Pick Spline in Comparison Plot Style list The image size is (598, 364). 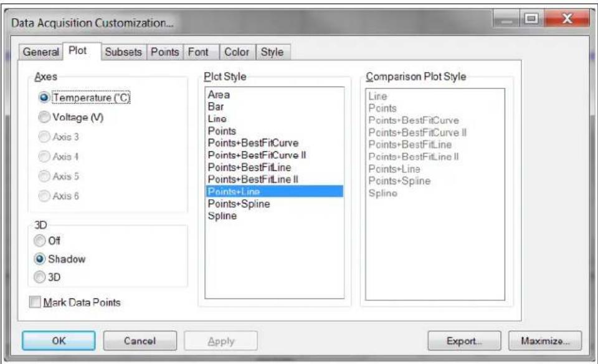pyautogui.click(x=435, y=193)
